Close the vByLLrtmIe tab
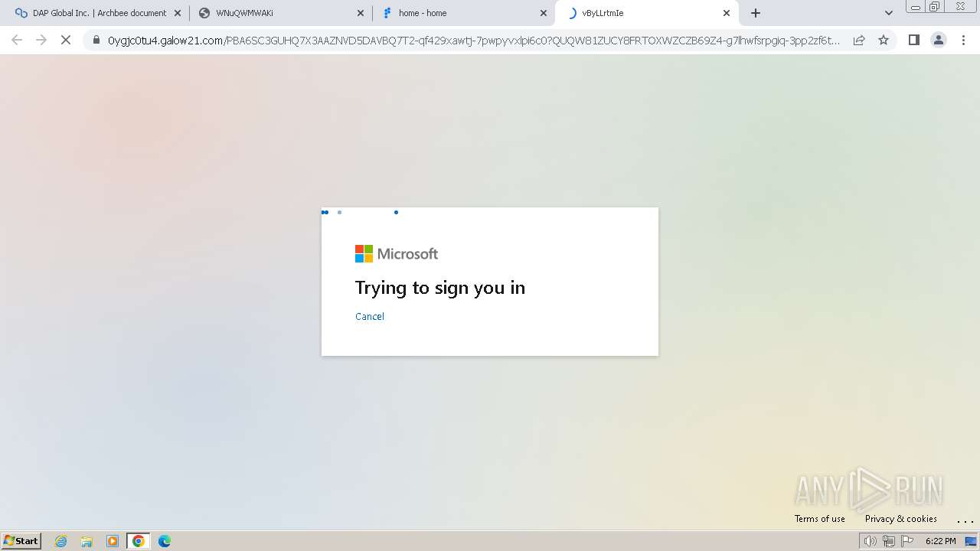 tap(727, 13)
